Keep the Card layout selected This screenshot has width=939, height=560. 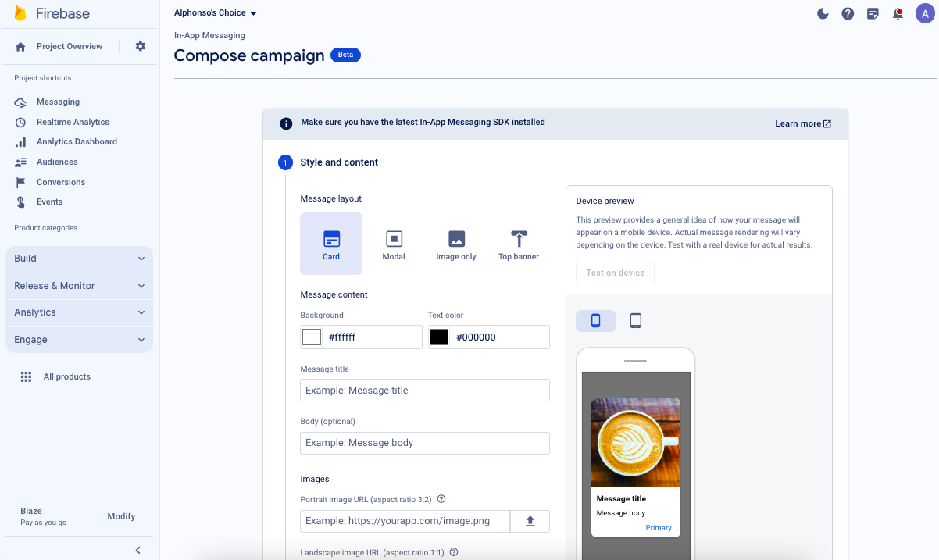pyautogui.click(x=331, y=243)
